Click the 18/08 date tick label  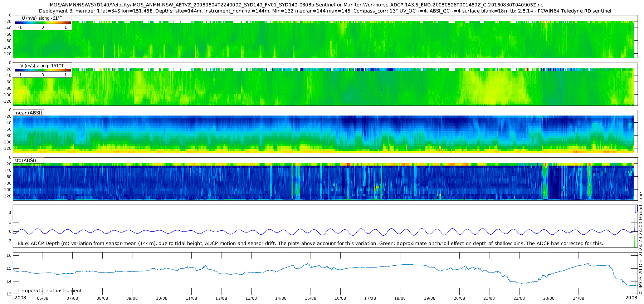coord(400,298)
